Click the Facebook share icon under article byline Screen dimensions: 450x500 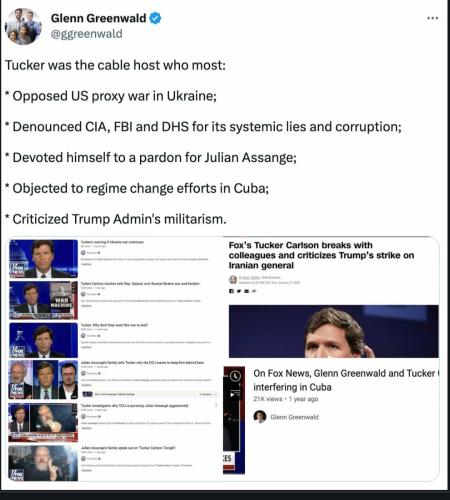[x=231, y=291]
